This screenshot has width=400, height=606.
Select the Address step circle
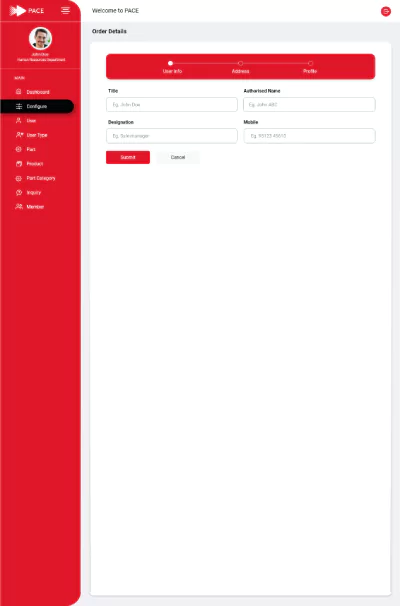click(240, 63)
